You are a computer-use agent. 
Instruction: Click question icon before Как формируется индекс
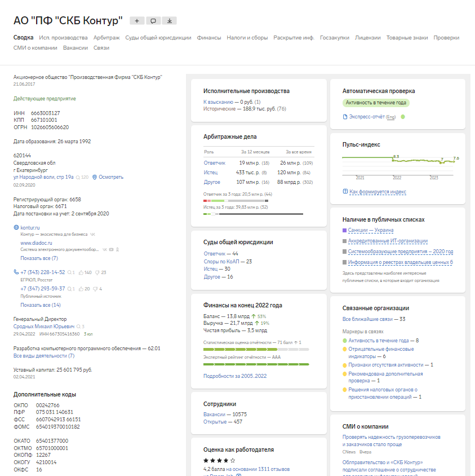[345, 191]
